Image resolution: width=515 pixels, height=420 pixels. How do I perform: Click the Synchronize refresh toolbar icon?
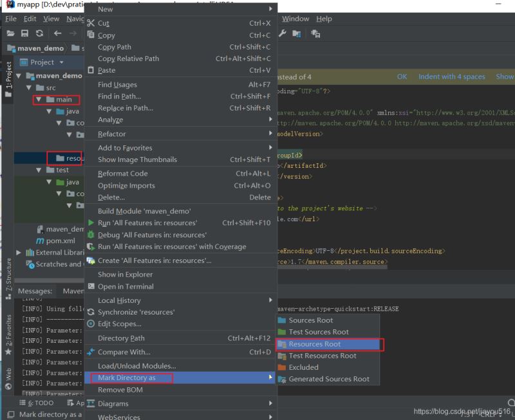point(40,33)
